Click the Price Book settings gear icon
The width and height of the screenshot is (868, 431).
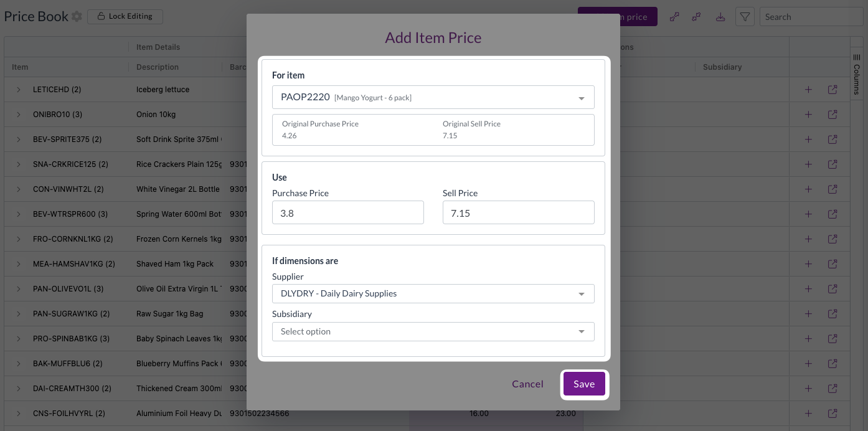[77, 17]
